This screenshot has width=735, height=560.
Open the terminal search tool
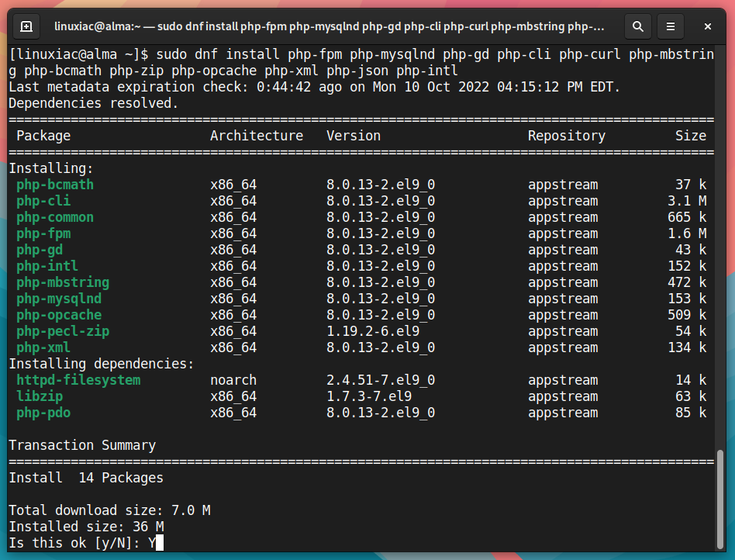637,26
